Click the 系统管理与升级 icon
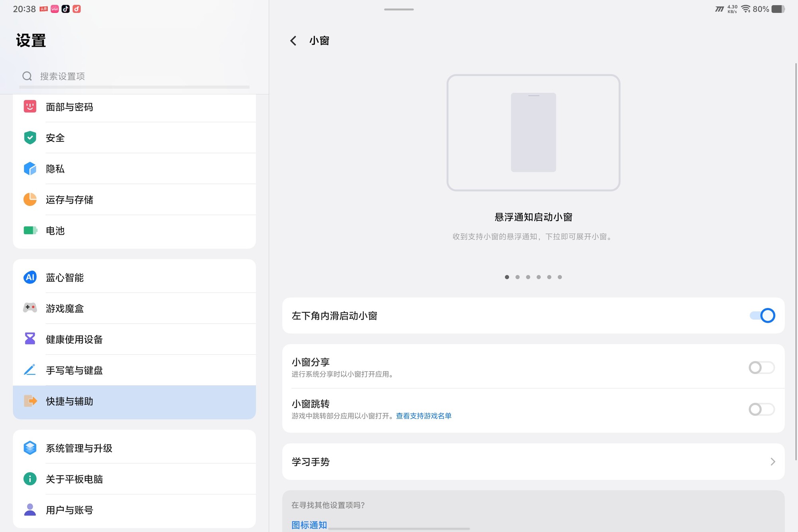 coord(30,448)
